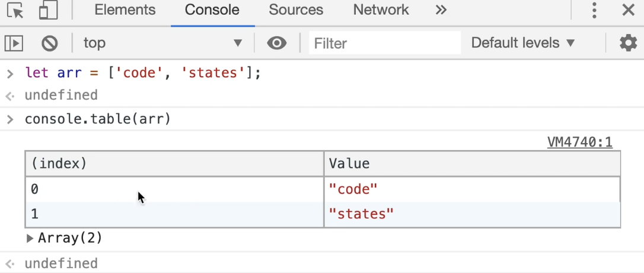This screenshot has width=644, height=273.
Task: Toggle the device toolbar icon
Action: (47, 10)
